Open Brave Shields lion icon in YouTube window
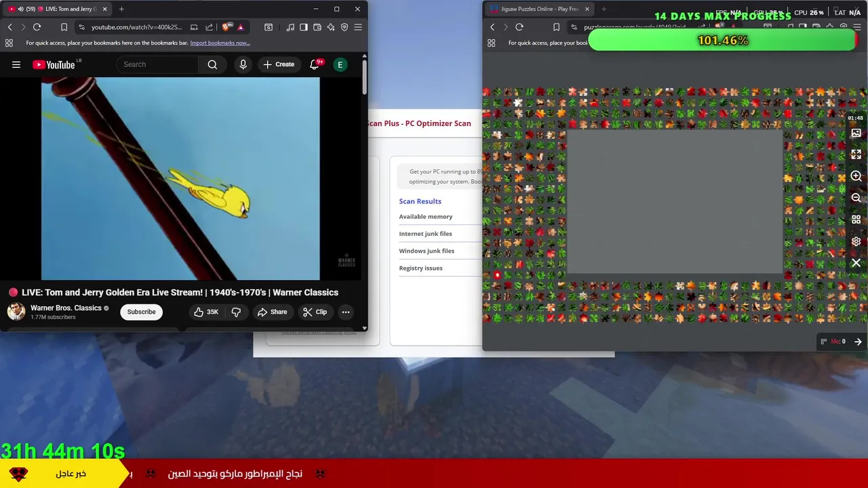This screenshot has height=488, width=868. point(226,27)
